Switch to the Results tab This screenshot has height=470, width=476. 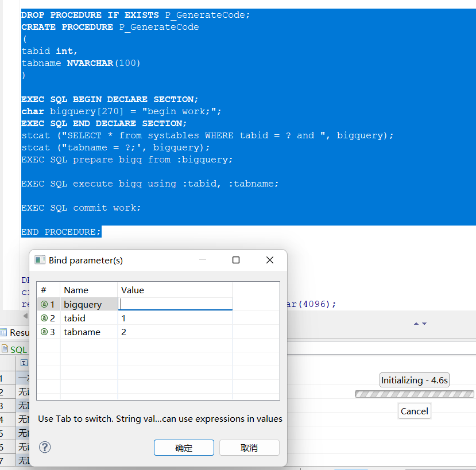(x=15, y=332)
